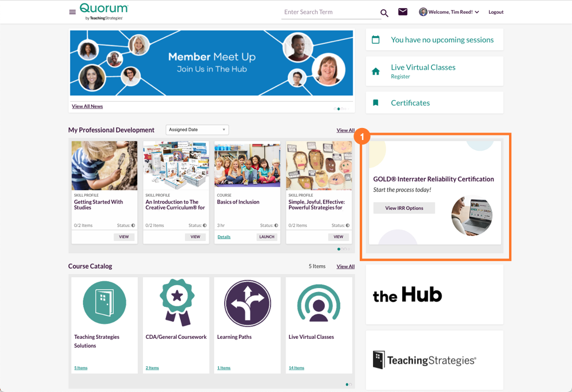Viewport: 572px width, 392px height.
Task: Expand the Assigned Date sort dropdown
Action: click(197, 130)
